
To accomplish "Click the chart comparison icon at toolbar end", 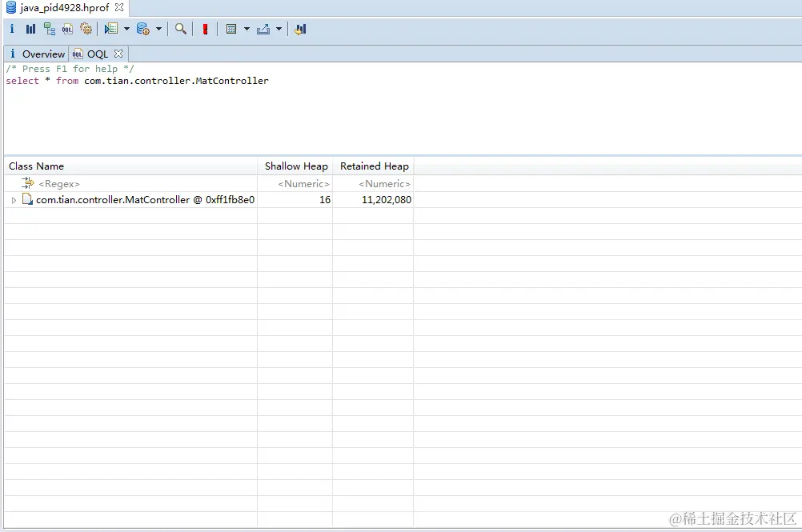I will click(x=300, y=29).
